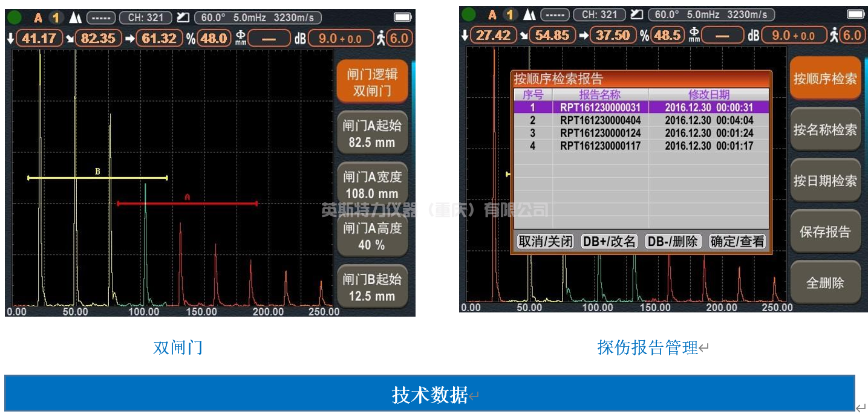
Task: Adjust the 闸门A宽度 108.0 mm setting
Action: pyautogui.click(x=372, y=185)
